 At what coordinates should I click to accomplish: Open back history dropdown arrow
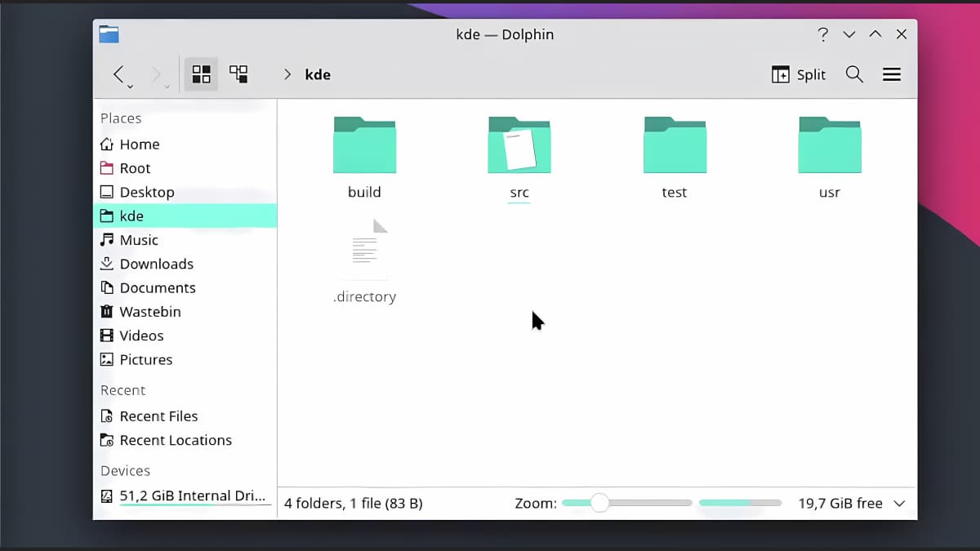[130, 87]
